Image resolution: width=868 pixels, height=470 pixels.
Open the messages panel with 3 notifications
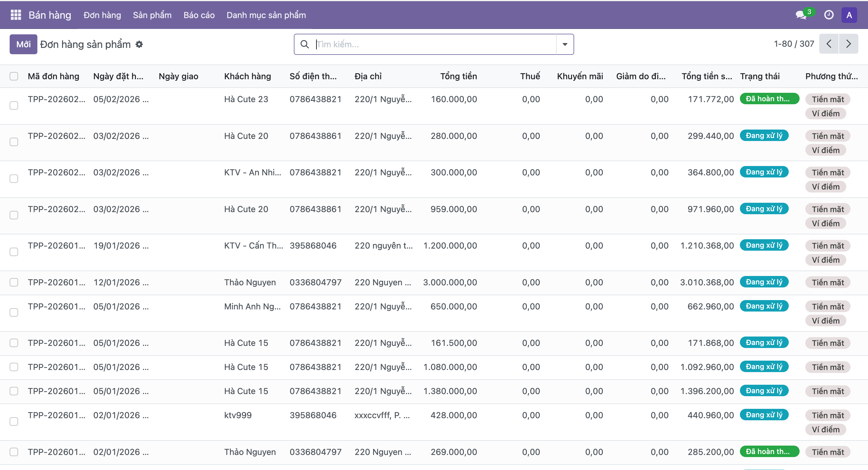pyautogui.click(x=801, y=15)
